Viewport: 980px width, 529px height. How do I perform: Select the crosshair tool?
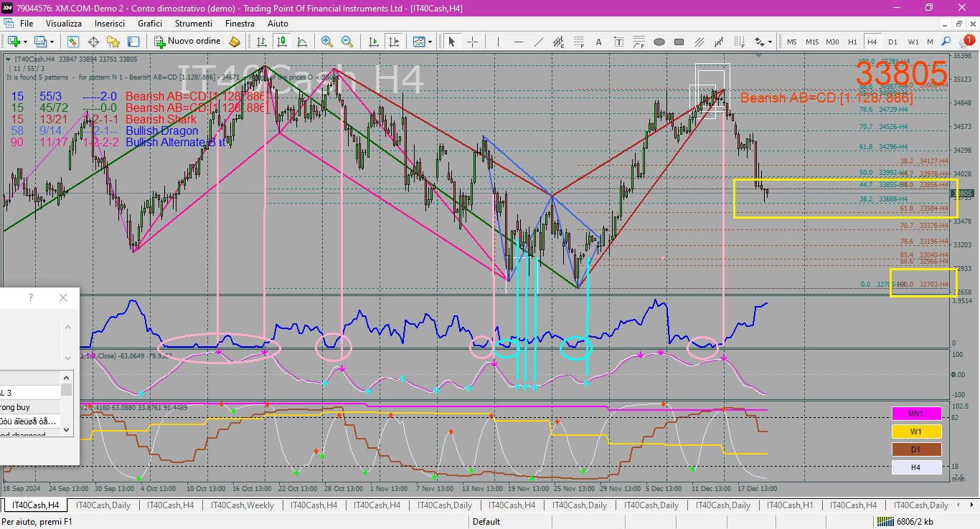(x=472, y=42)
